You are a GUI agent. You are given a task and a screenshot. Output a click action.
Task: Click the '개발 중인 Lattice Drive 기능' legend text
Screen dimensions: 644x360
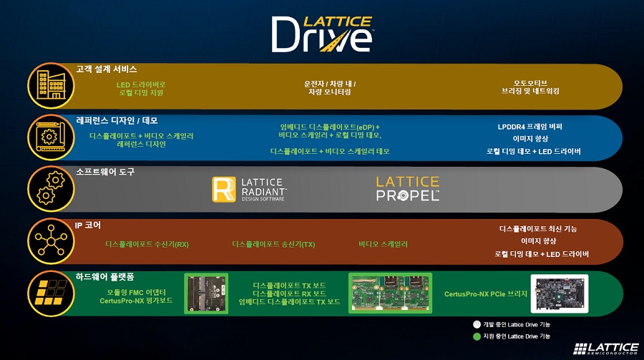517,324
